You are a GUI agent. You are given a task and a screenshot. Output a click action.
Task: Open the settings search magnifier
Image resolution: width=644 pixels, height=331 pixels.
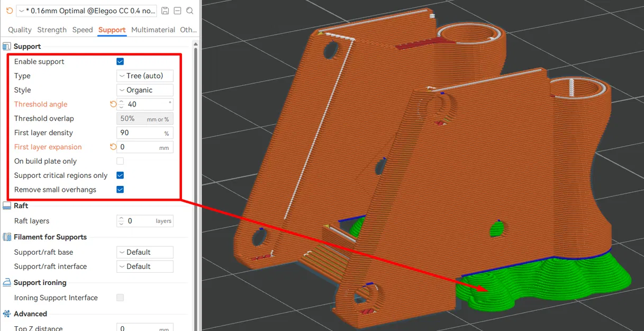tap(190, 11)
